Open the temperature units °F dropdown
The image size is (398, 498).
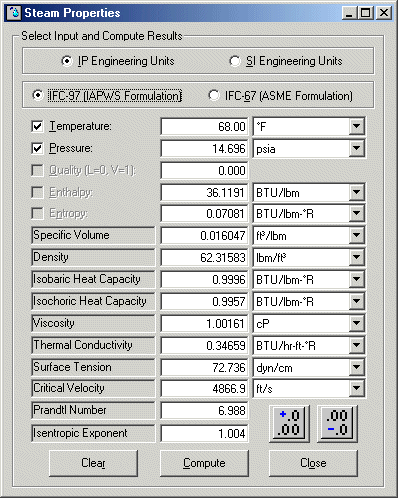[356, 127]
